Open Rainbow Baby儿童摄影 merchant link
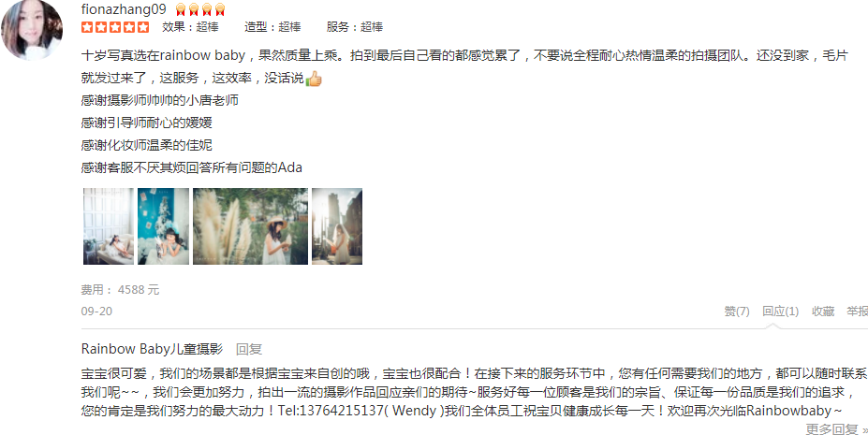868x435 pixels. 152,349
